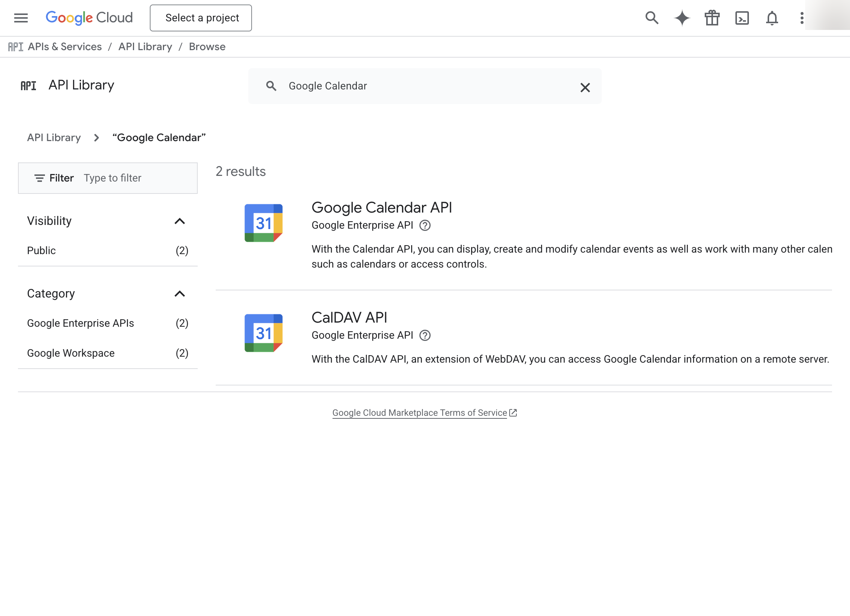Click the Google Cloud logo
Image resolution: width=850 pixels, height=616 pixels.
[89, 18]
